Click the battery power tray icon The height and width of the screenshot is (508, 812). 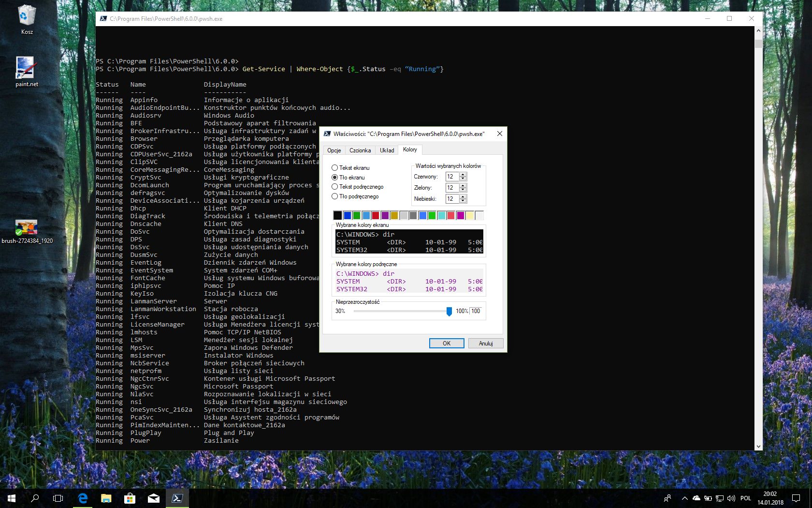point(708,498)
